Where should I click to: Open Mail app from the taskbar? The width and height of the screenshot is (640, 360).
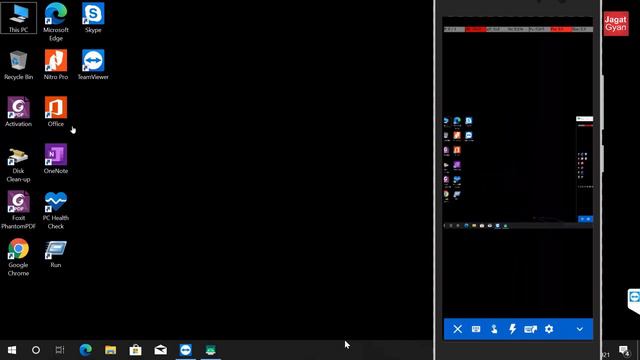(x=161, y=350)
